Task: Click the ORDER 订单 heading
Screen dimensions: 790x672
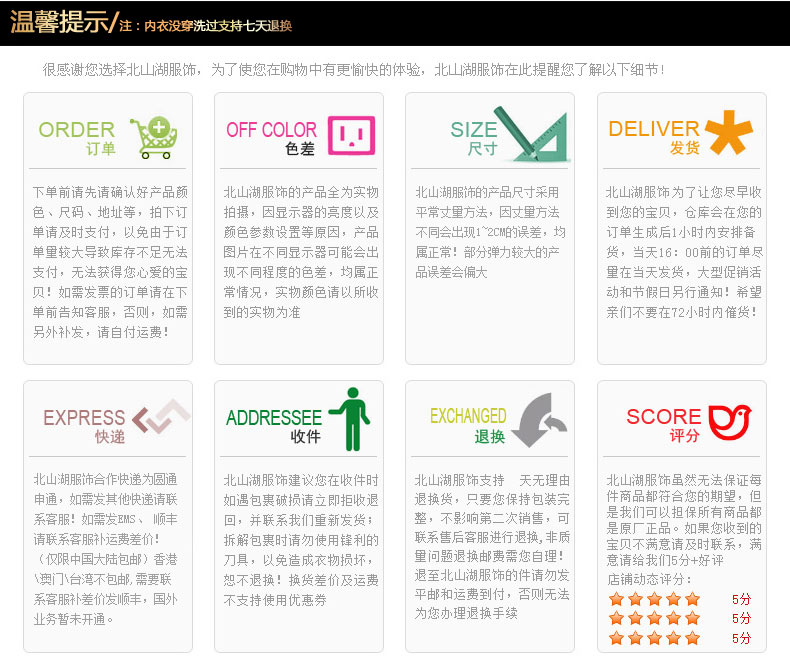Action: click(x=77, y=138)
